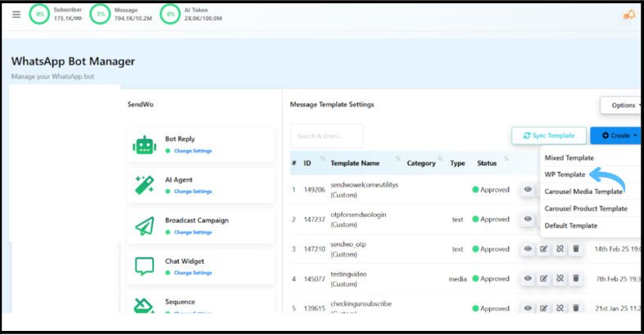Screen dimensions: 644x335
Task: Click the template search input field
Action: [326, 135]
